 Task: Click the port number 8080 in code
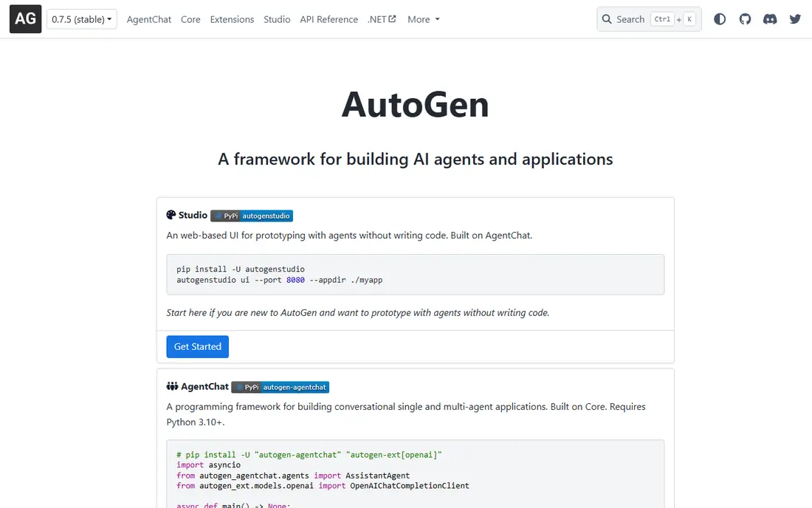pos(296,280)
